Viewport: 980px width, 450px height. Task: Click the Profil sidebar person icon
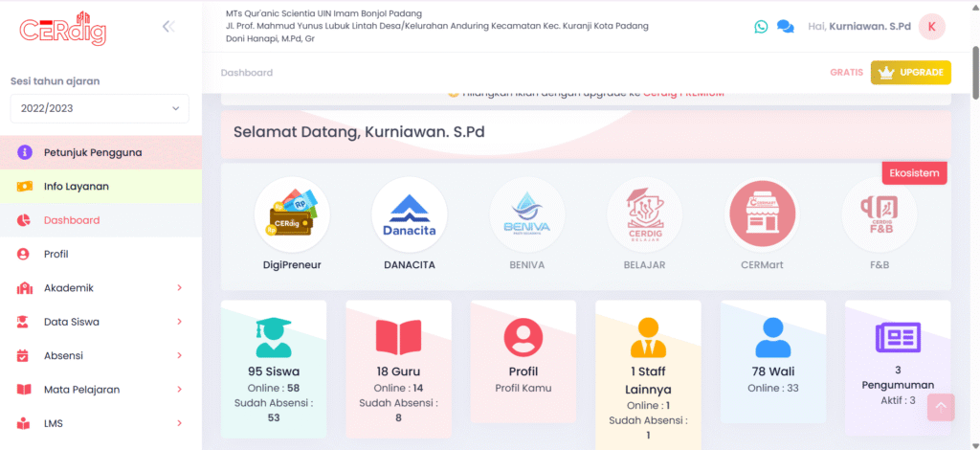click(x=24, y=254)
